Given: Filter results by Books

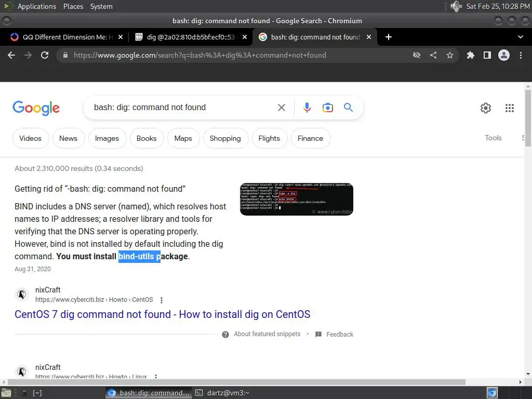Looking at the screenshot, I should [x=147, y=138].
